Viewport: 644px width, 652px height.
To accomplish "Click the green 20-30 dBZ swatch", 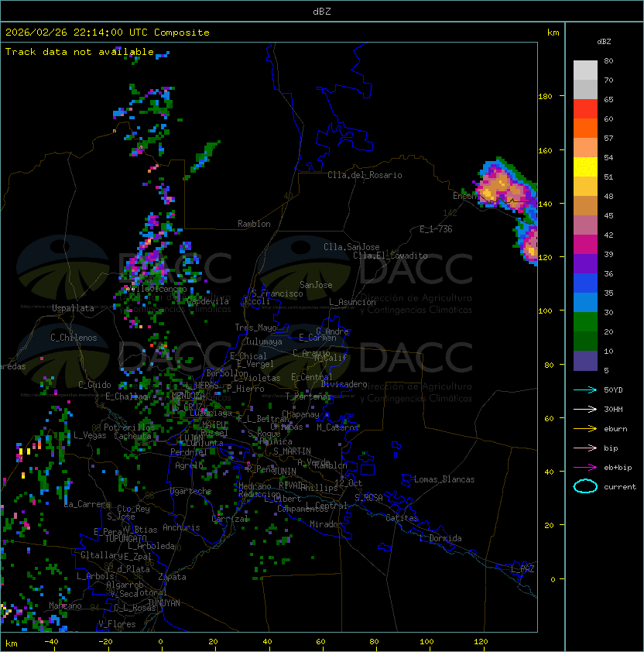I will (585, 322).
